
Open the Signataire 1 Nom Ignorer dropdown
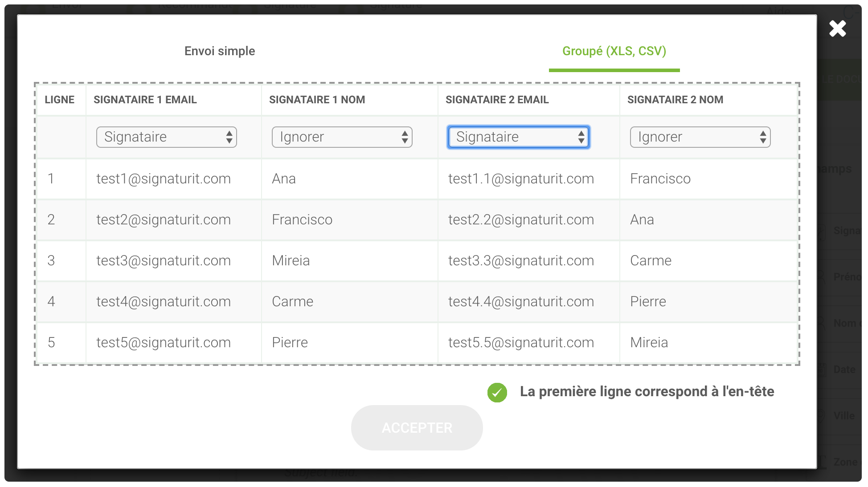pyautogui.click(x=342, y=137)
